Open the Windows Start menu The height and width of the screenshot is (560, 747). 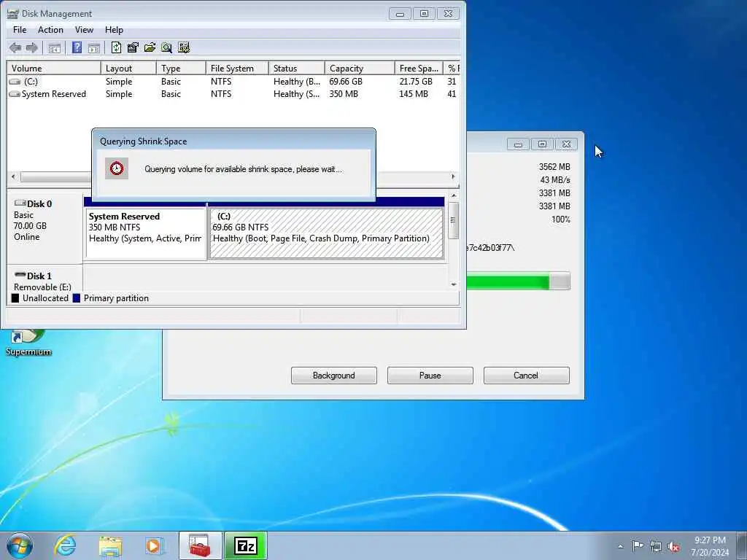(x=20, y=545)
